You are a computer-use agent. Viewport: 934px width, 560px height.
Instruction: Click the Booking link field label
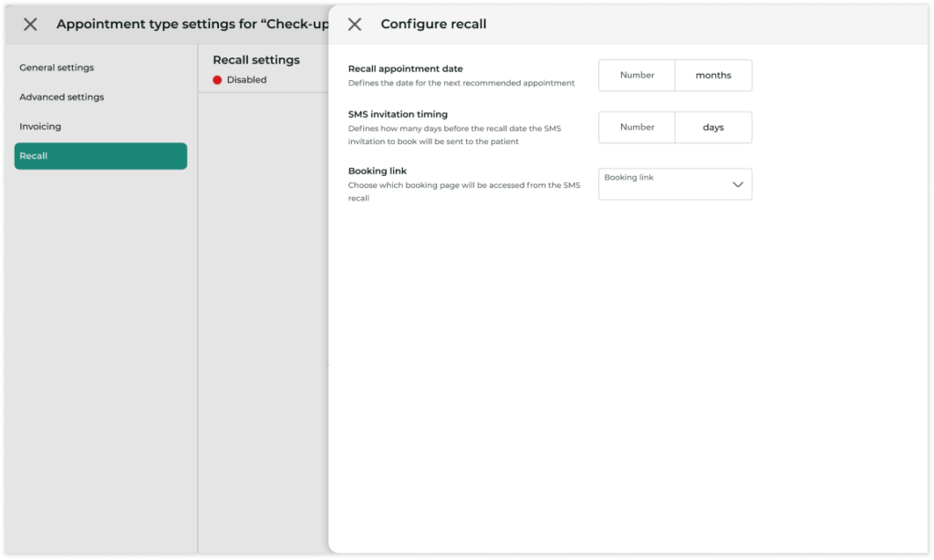coord(377,170)
